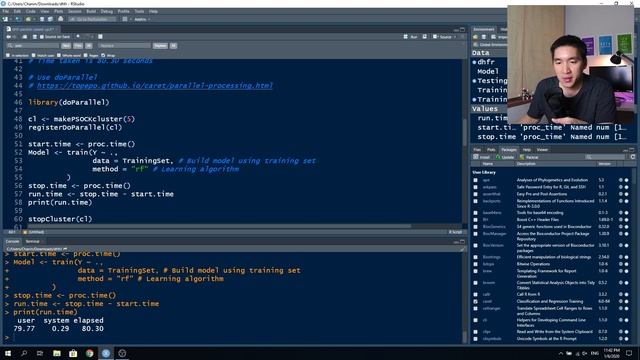Image resolution: width=640 pixels, height=360 pixels.
Task: Switch to the Plots tab
Action: (491, 150)
